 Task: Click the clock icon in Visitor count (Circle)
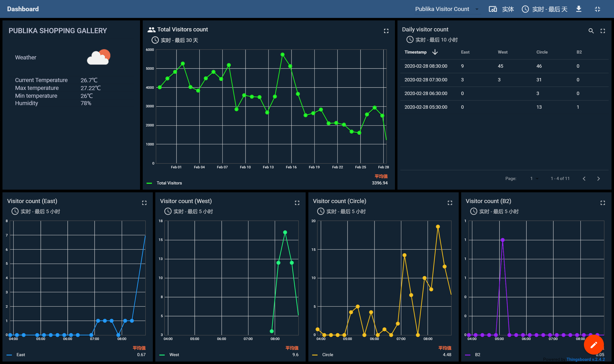click(320, 211)
